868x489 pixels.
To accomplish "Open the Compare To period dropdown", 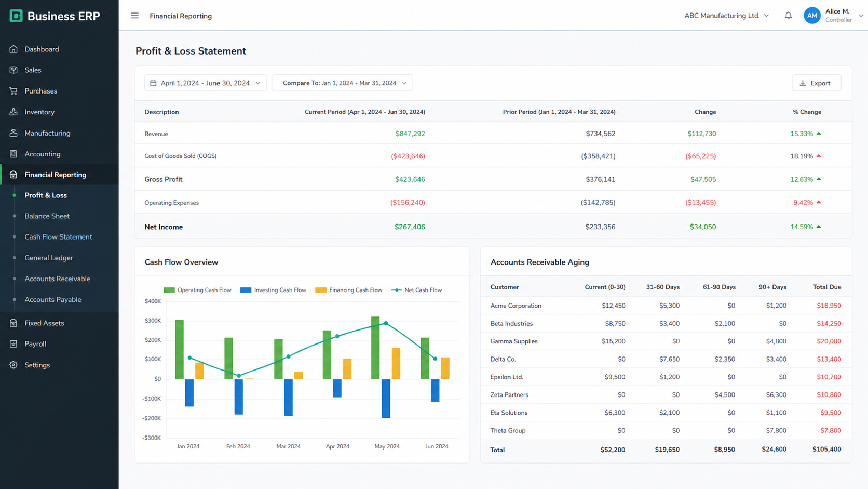I will (x=342, y=83).
